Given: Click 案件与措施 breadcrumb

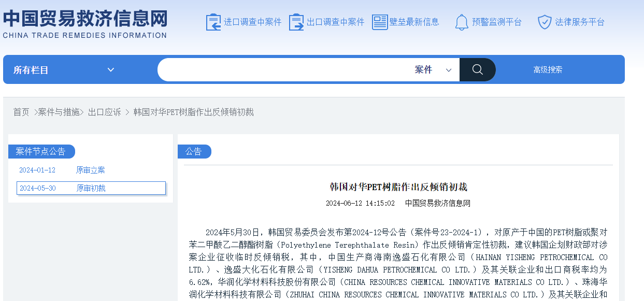Looking at the screenshot, I should [59, 112].
